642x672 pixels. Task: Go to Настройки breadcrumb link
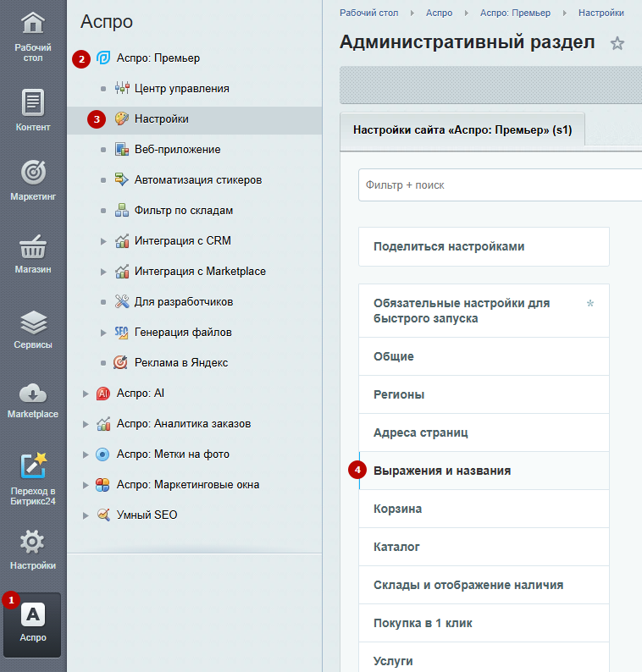point(601,13)
